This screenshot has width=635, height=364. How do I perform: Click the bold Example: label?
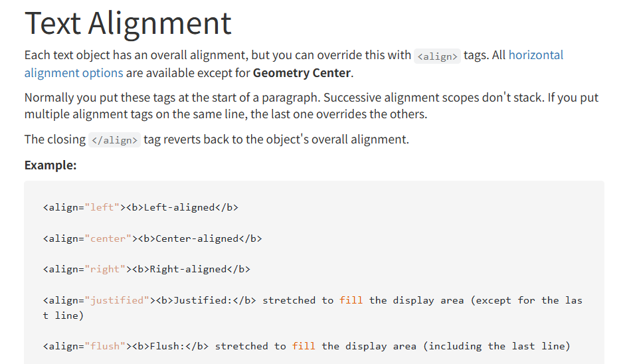[50, 165]
